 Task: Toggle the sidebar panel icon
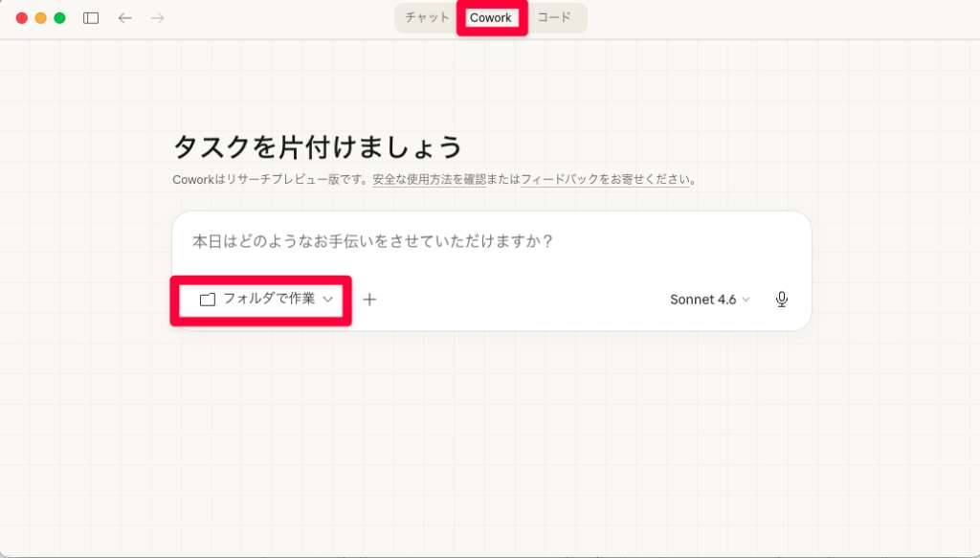pyautogui.click(x=90, y=17)
